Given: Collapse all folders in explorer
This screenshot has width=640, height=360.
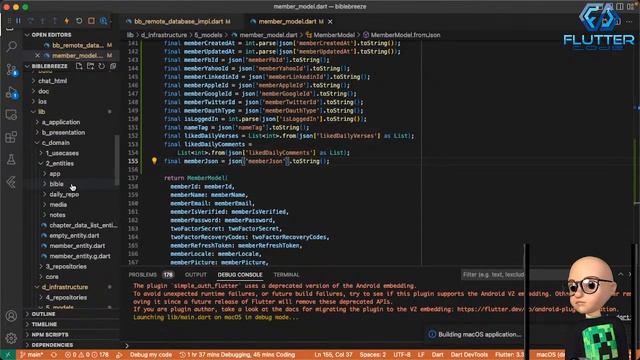Looking at the screenshot, I should point(113,66).
